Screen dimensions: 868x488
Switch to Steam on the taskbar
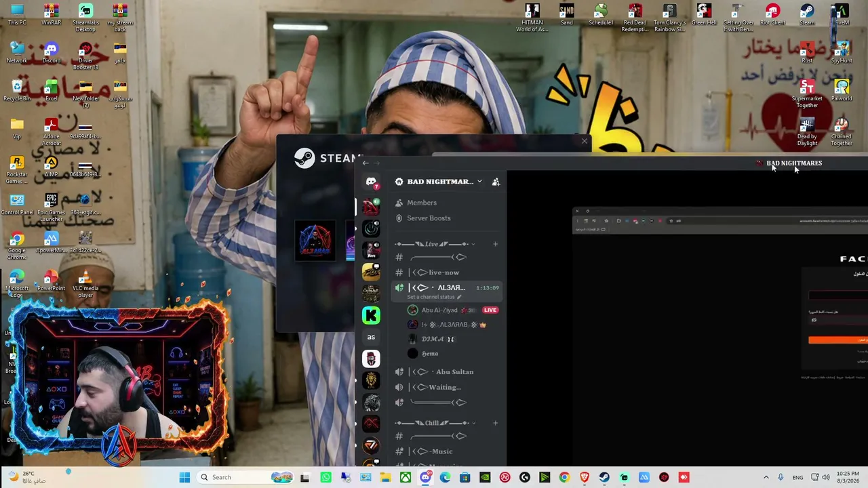[x=604, y=477]
